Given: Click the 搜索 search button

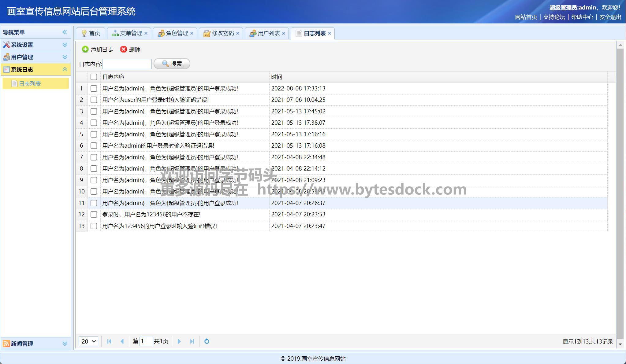Looking at the screenshot, I should (172, 64).
